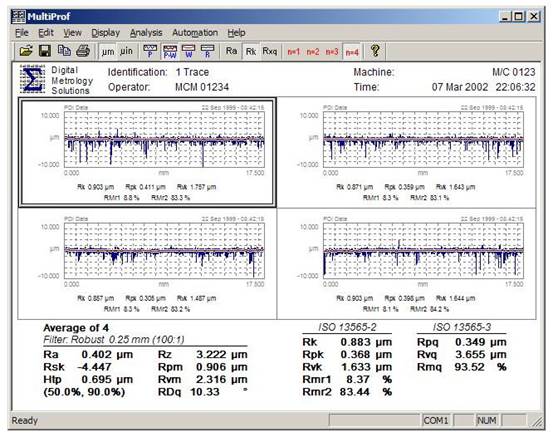The height and width of the screenshot is (437, 553).
Task: Click the Rvq value 3.655 µm
Action: pos(481,355)
